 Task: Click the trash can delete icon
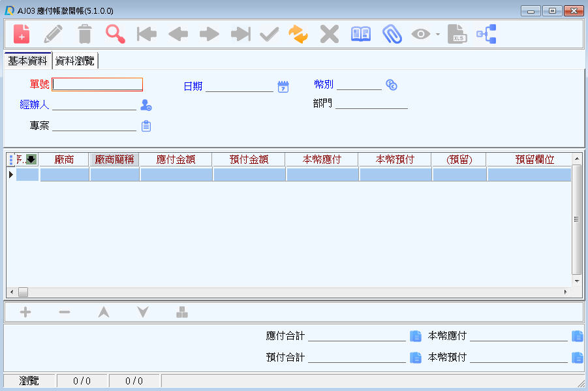point(85,34)
